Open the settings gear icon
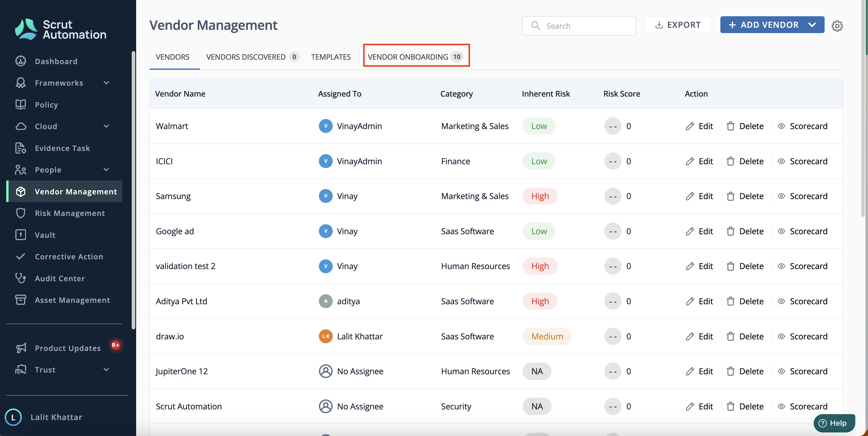The width and height of the screenshot is (868, 436). 837,26
